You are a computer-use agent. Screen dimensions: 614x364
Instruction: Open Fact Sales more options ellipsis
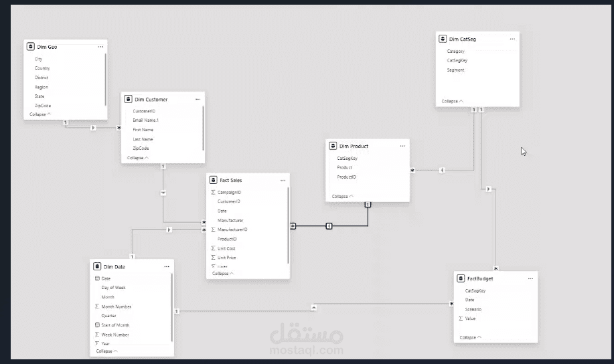(x=283, y=181)
